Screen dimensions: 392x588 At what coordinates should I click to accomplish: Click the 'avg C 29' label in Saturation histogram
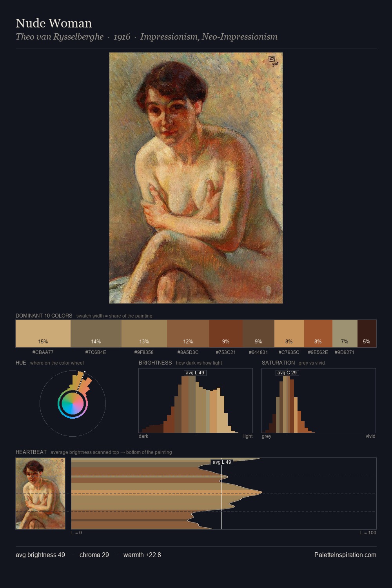point(287,373)
